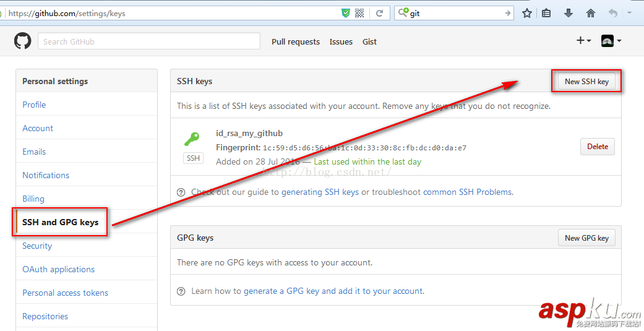
Task: Click the help question icon in SSH keys section
Action: click(181, 192)
